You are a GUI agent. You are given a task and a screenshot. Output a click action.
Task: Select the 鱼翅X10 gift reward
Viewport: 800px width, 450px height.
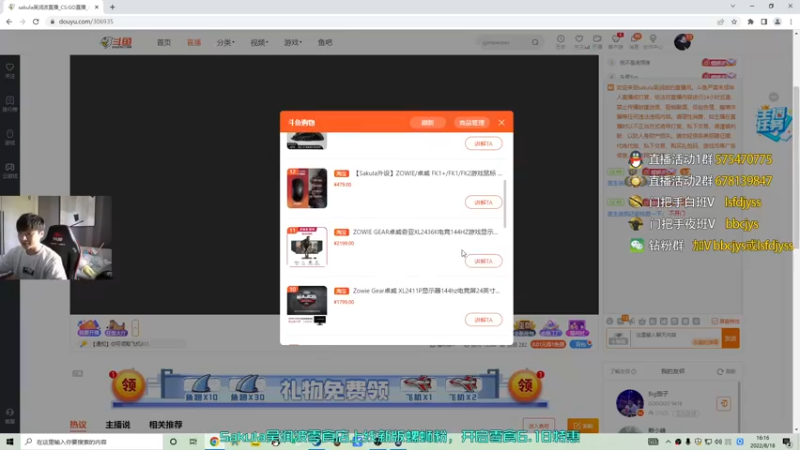pyautogui.click(x=202, y=389)
